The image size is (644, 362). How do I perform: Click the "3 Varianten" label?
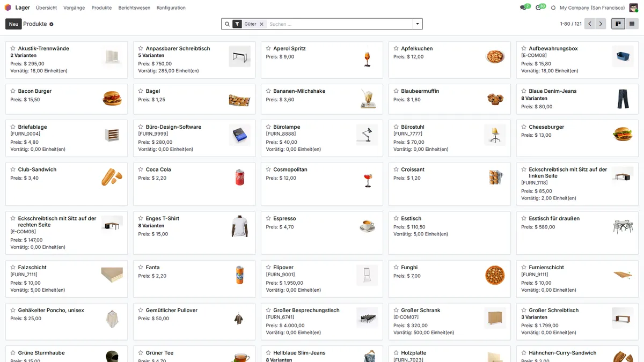pyautogui.click(x=534, y=317)
